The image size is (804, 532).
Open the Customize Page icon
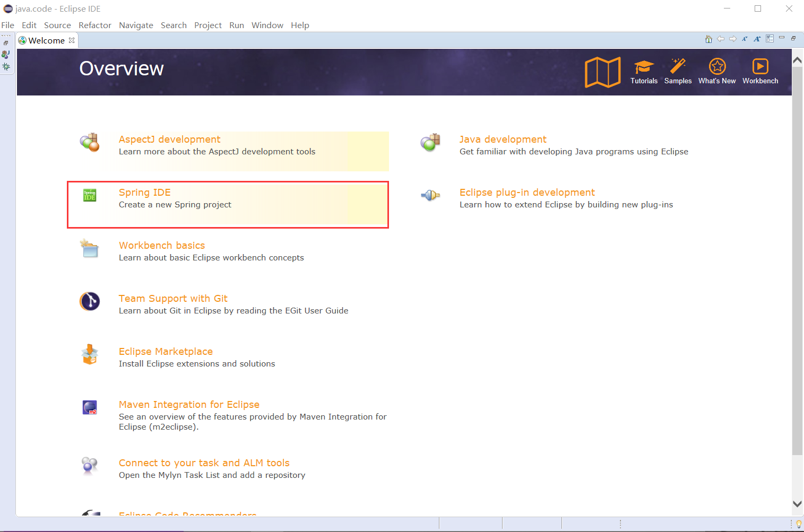click(x=770, y=39)
